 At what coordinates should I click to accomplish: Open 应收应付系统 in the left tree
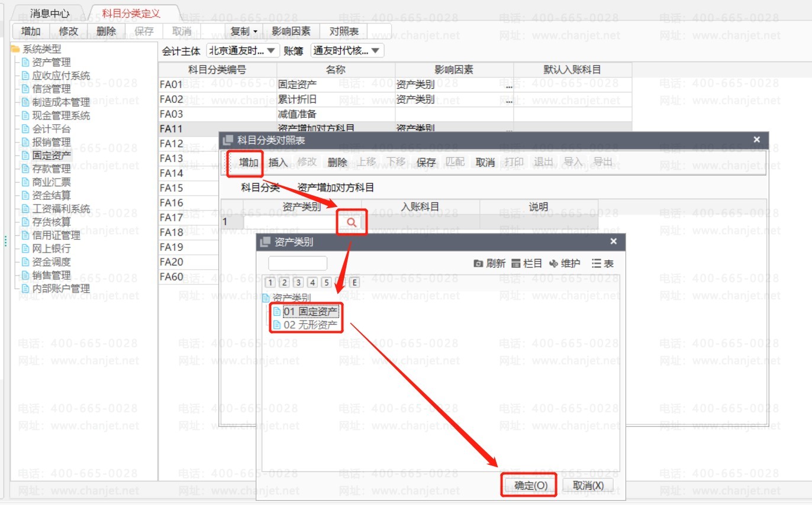(x=61, y=76)
